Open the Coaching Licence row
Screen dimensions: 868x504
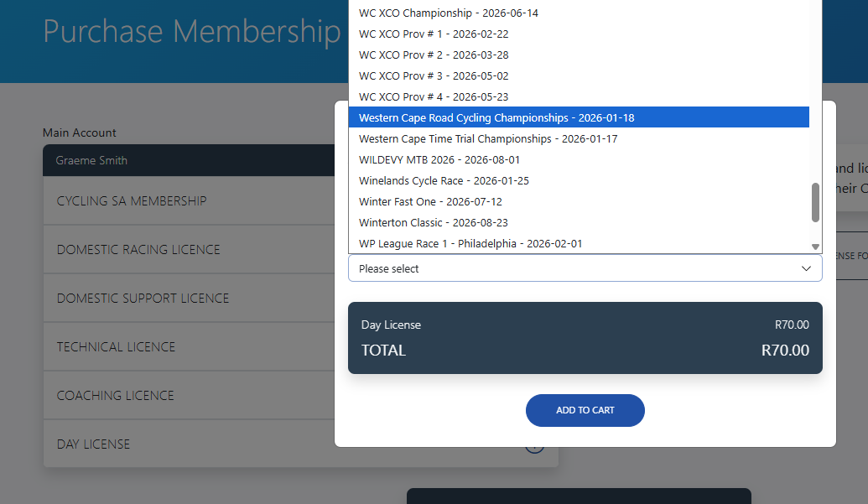coord(116,396)
